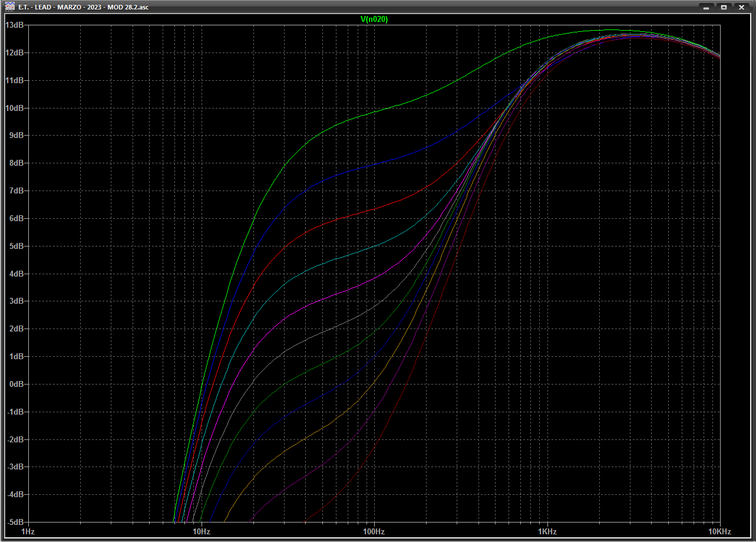Click the 1KHz frequency axis label
Screen dimensions: 756x542
(547, 532)
